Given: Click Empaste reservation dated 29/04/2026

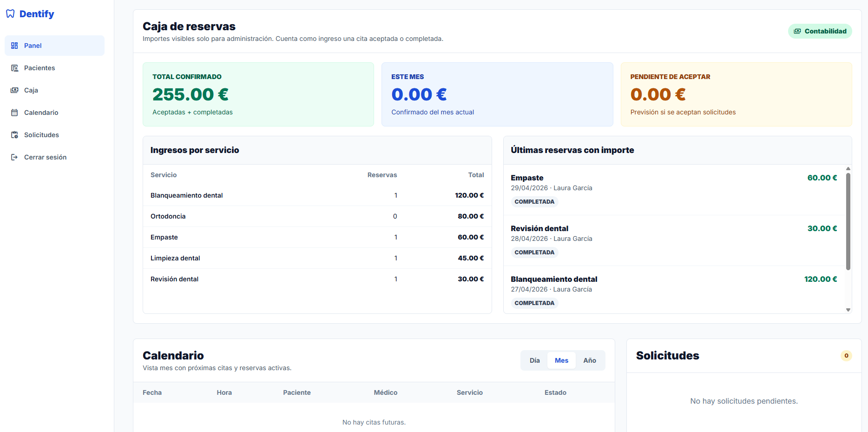Looking at the screenshot, I should [x=674, y=190].
